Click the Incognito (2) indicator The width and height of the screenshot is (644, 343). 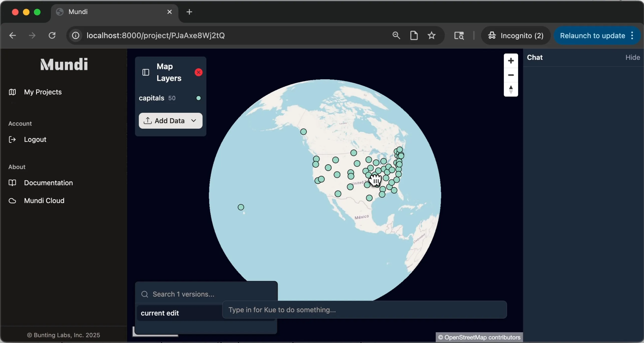pos(515,35)
